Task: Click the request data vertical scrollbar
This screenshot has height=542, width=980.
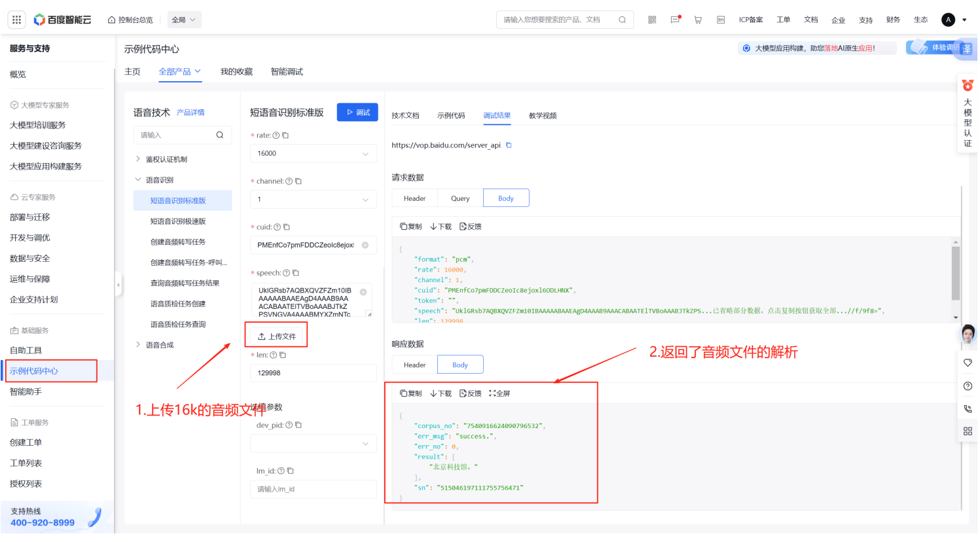Action: pos(956,274)
